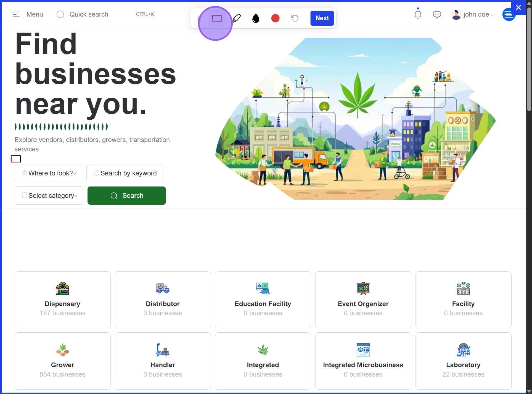The image size is (532, 394).
Task: Click the blue Next button
Action: click(322, 18)
